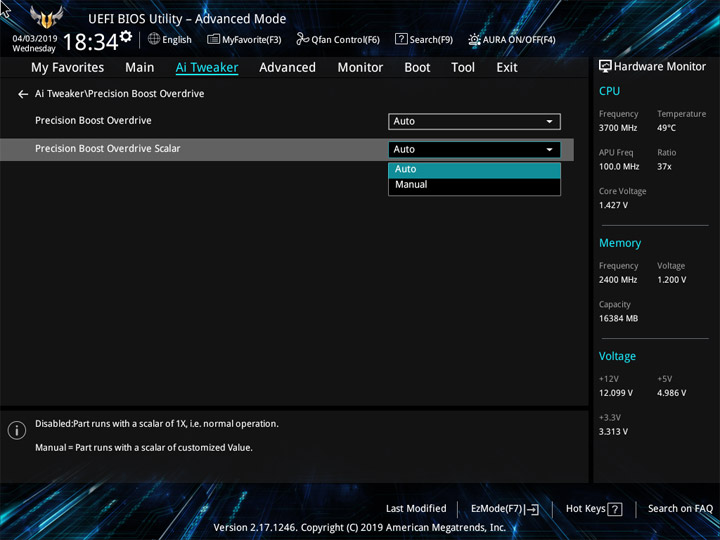Click the Memory section heading
This screenshot has height=540, width=720.
tap(620, 243)
